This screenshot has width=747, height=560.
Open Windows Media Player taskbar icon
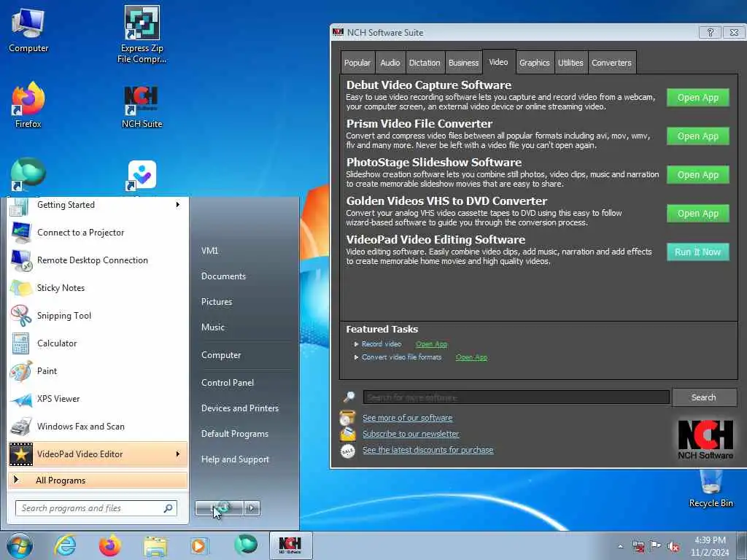[199, 545]
